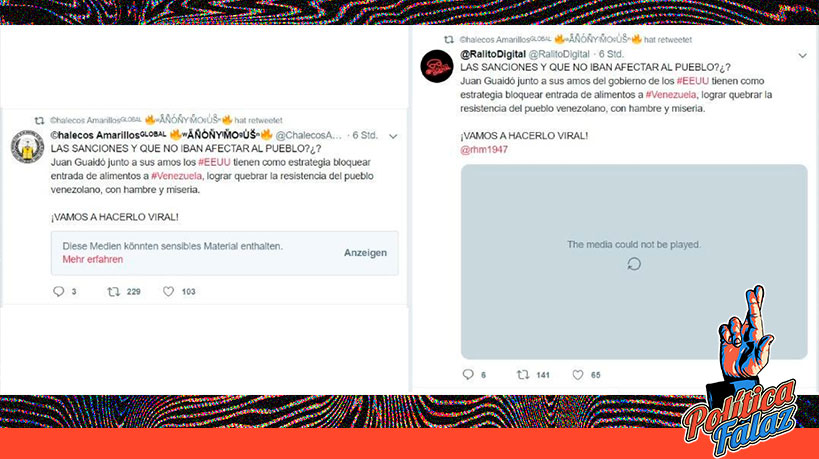Retweet the Chalecos Amarillos tweet with 229 retweets

[113, 291]
